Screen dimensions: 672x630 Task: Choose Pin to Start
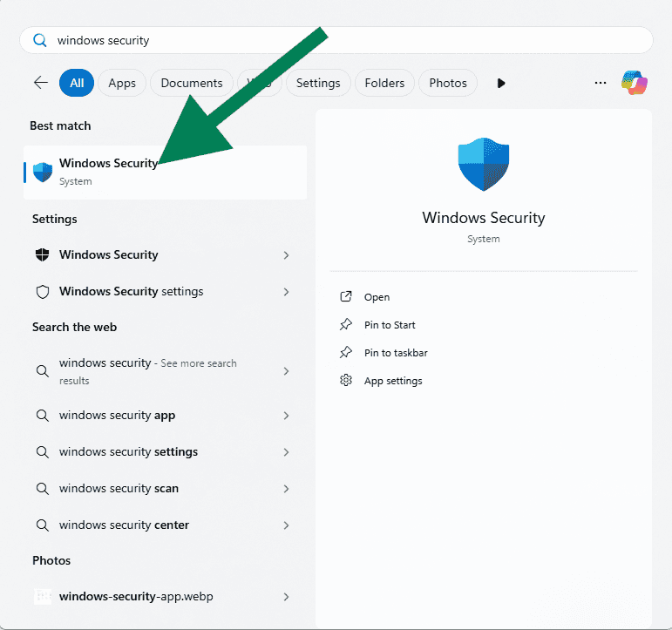pyautogui.click(x=390, y=325)
